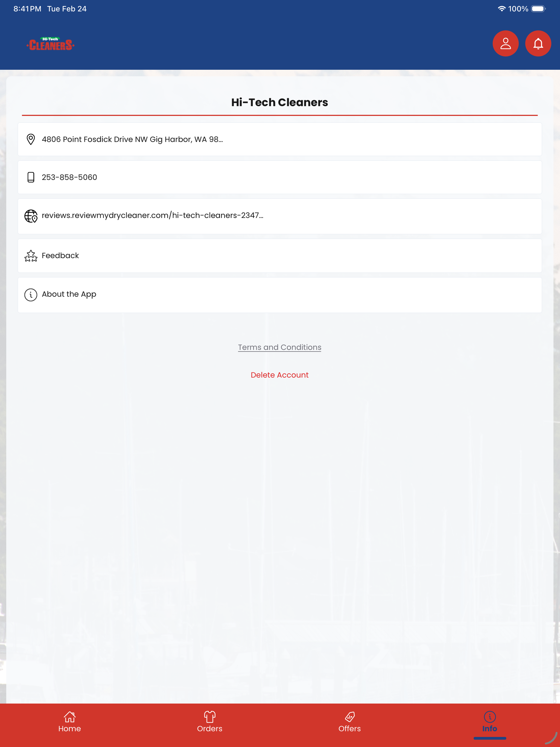Open Terms and Conditions link
The height and width of the screenshot is (747, 560).
(280, 347)
